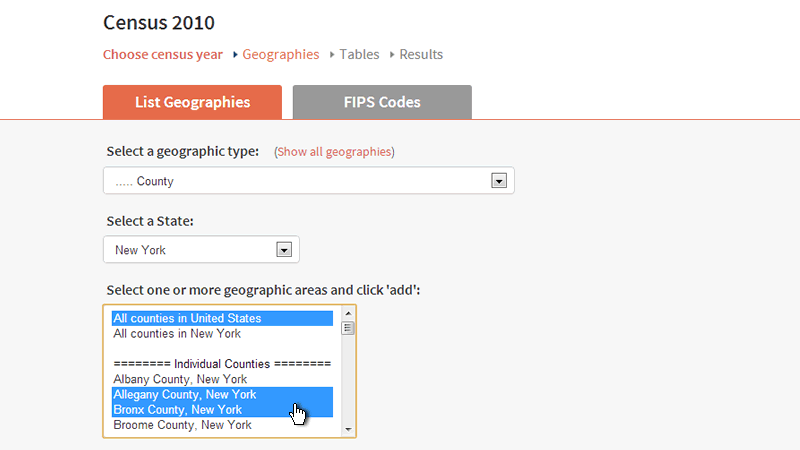Open the Geographies breadcrumb link

coord(281,54)
